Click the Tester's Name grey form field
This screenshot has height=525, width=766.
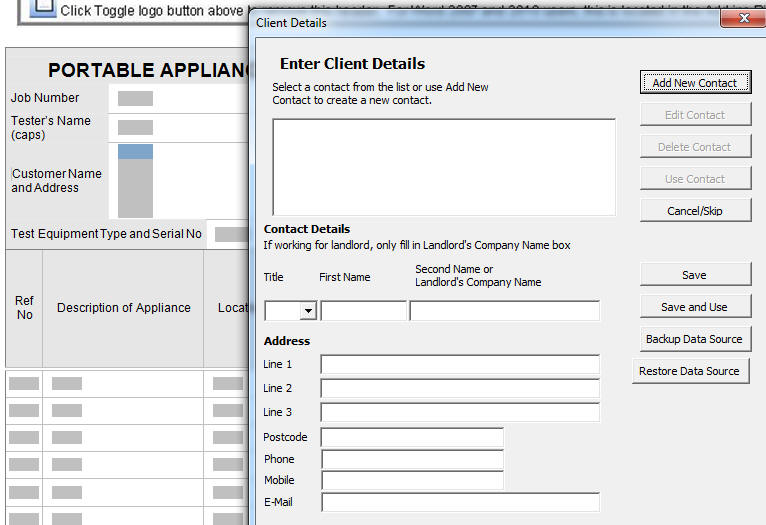[x=135, y=127]
